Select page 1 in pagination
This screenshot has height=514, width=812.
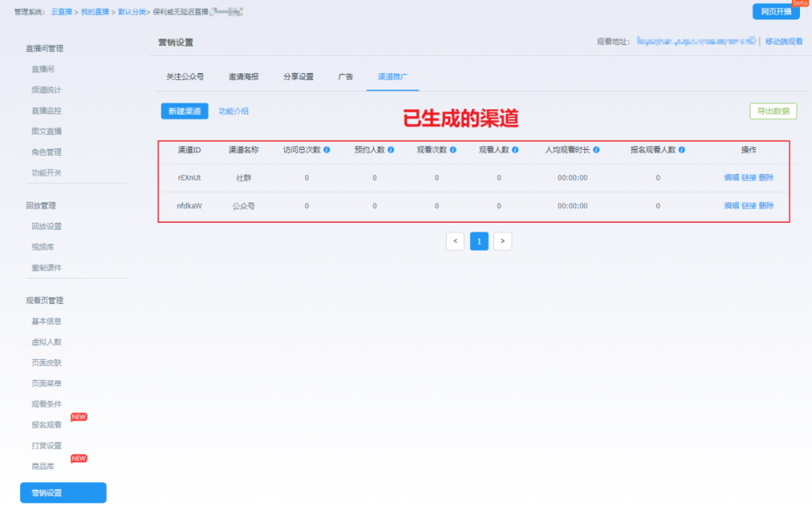pyautogui.click(x=479, y=241)
